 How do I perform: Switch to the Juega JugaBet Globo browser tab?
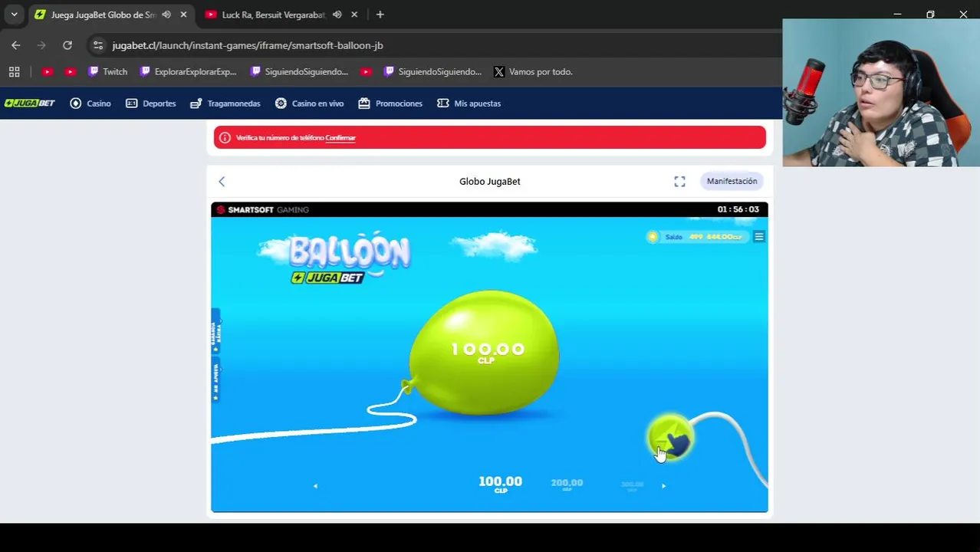click(x=102, y=15)
